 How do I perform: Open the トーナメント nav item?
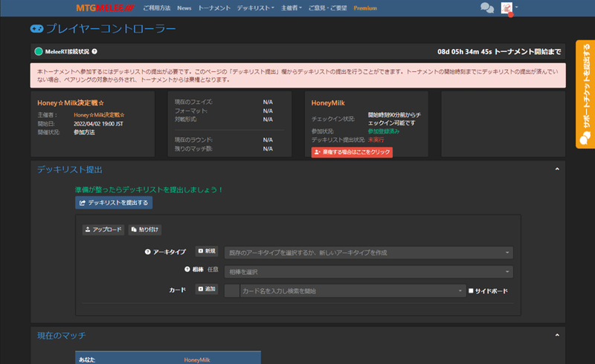click(214, 8)
